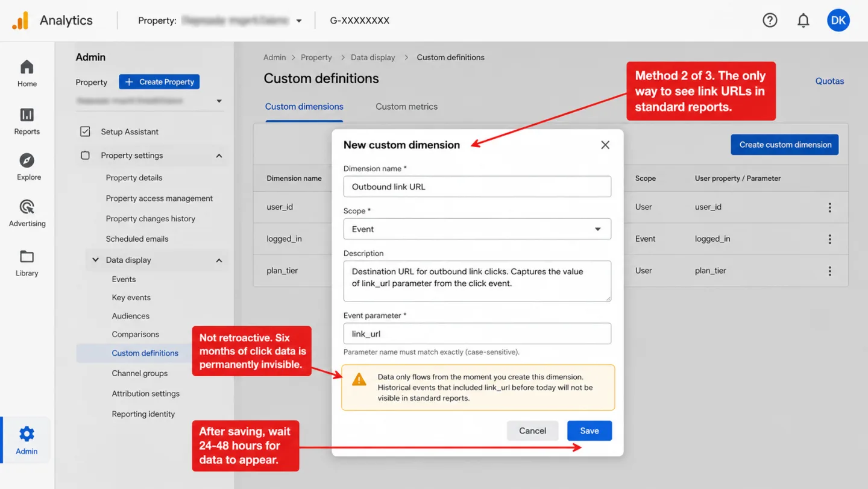Viewport: 868px width, 489px height.
Task: Click the User property / Parameter column header
Action: [x=737, y=178]
